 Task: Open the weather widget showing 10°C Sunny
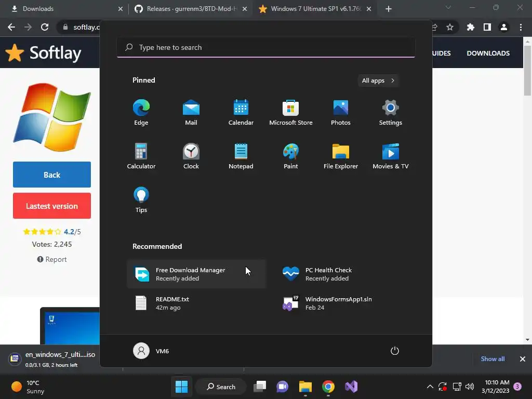tap(29, 387)
